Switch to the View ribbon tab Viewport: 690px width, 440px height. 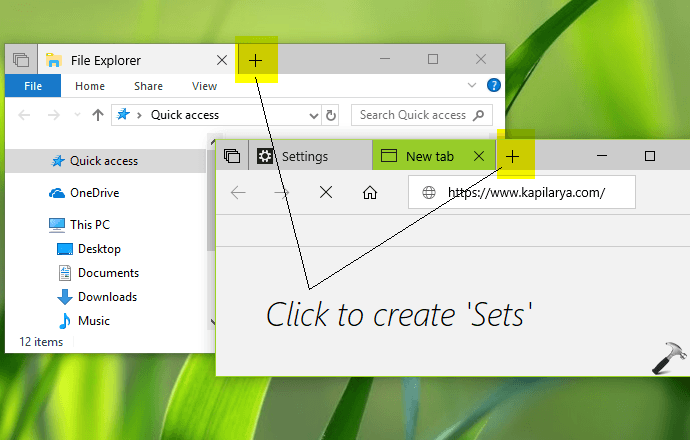(x=204, y=86)
